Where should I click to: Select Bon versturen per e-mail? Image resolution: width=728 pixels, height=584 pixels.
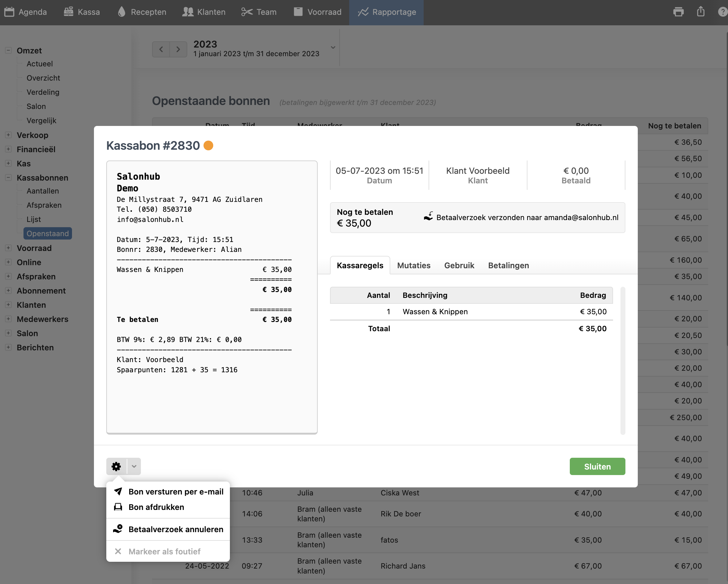click(x=176, y=492)
